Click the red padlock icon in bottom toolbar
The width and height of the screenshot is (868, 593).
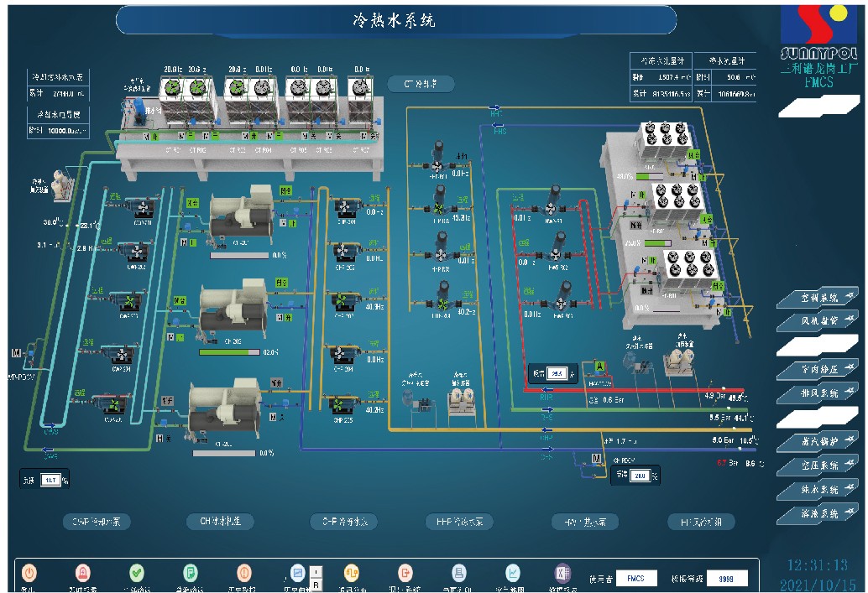83,573
